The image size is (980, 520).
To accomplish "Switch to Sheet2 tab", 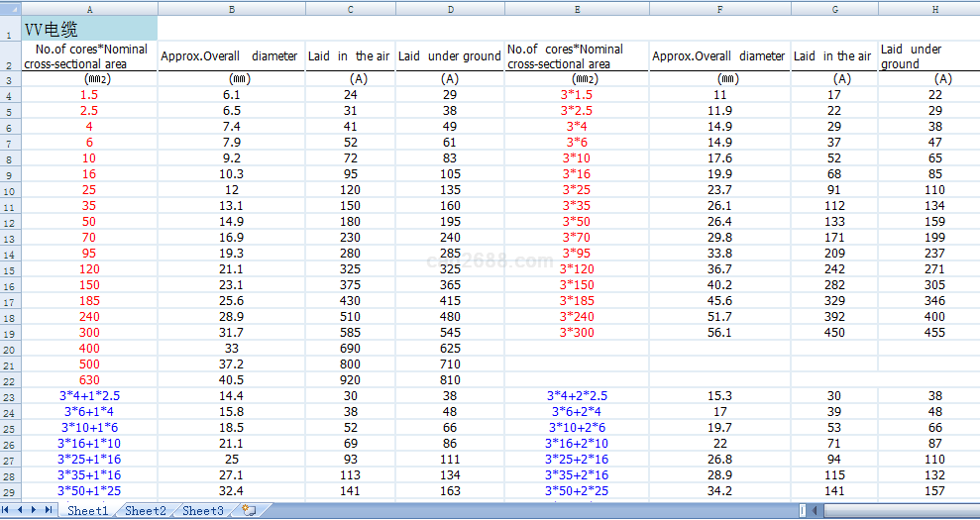I will pos(145,511).
